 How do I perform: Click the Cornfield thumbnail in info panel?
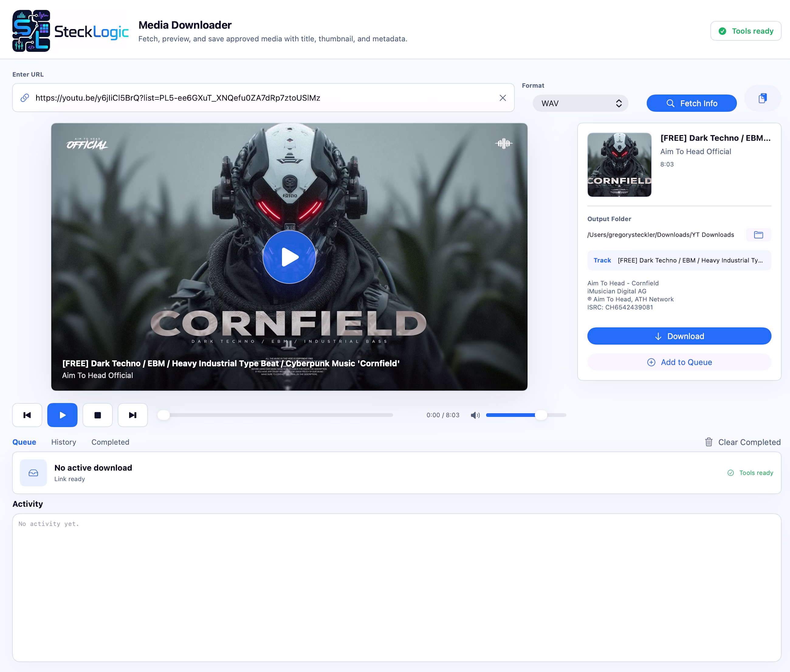619,165
